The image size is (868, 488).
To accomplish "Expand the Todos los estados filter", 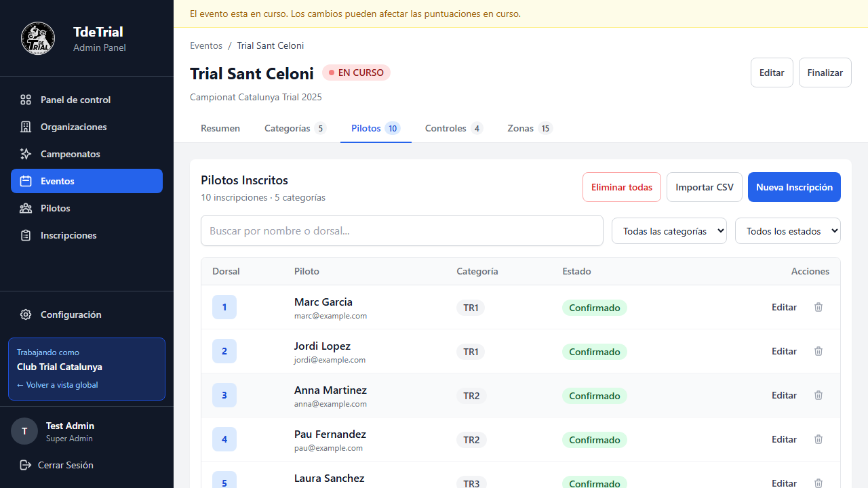I will click(787, 231).
